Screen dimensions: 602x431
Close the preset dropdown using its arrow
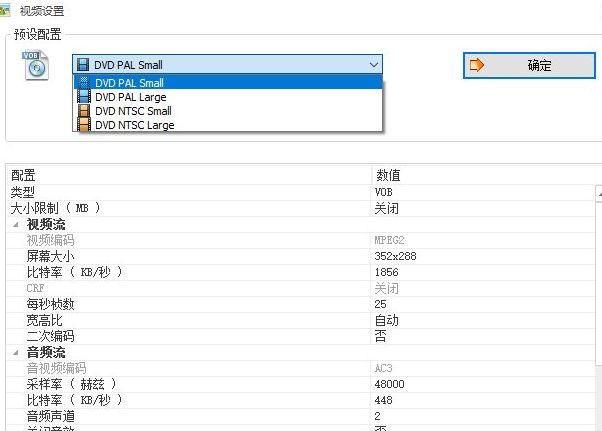coord(373,65)
